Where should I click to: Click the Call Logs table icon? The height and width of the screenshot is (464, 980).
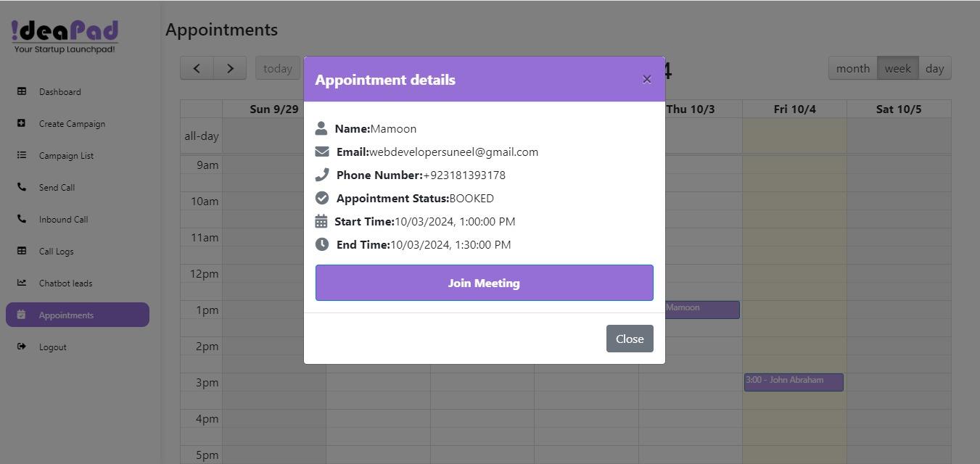tap(22, 251)
